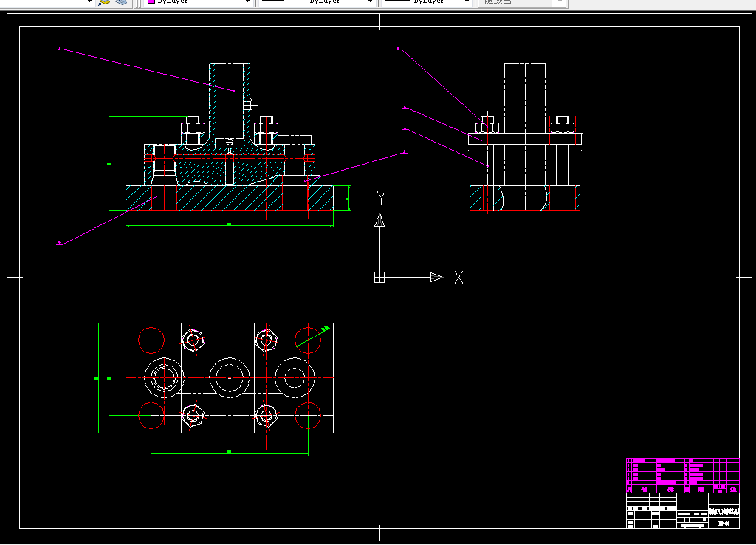Screen dimensions: 756x545
Task: Select the magenta parts list table
Action: tap(683, 475)
